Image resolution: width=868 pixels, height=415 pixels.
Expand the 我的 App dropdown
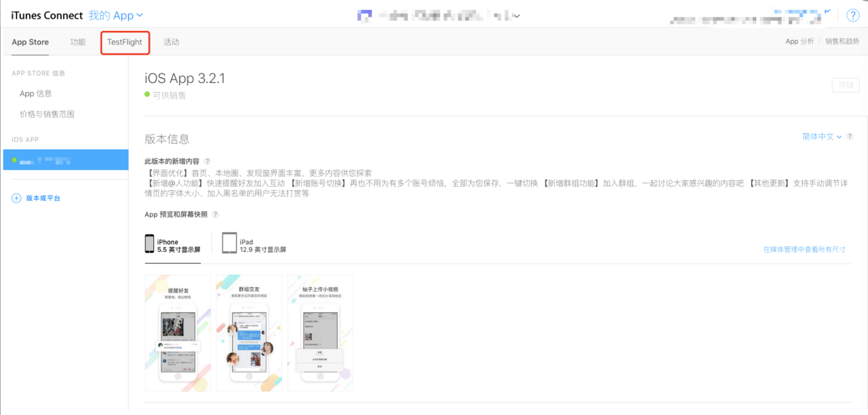pyautogui.click(x=116, y=15)
